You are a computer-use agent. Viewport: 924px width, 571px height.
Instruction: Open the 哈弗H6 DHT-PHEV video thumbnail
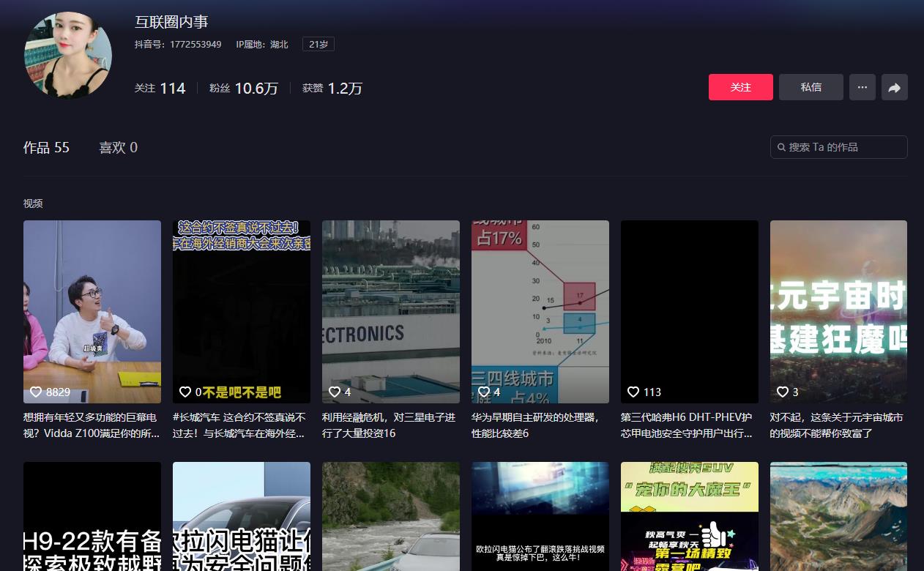pos(690,312)
